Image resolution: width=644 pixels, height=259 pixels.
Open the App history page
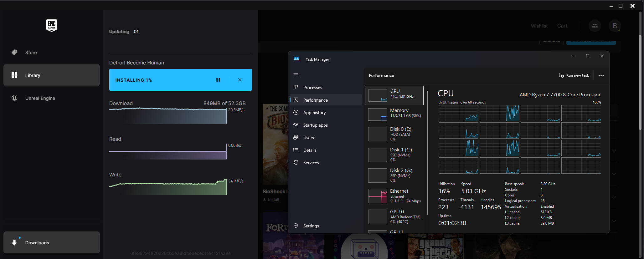click(326, 112)
